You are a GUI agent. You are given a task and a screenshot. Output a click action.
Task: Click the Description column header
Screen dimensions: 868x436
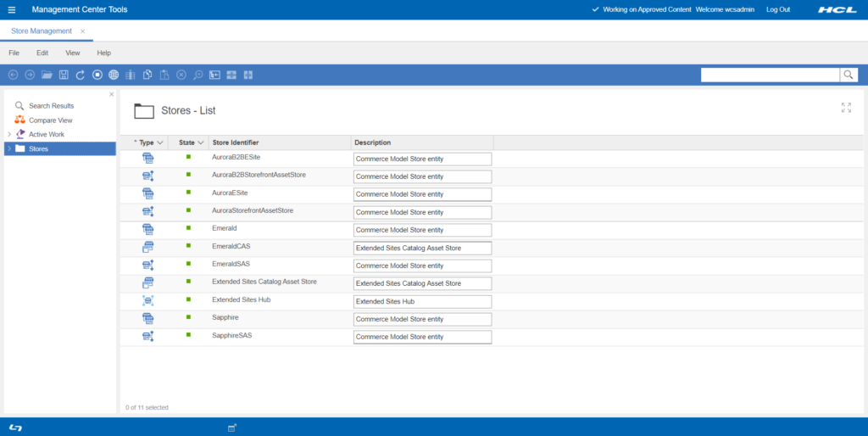point(373,143)
